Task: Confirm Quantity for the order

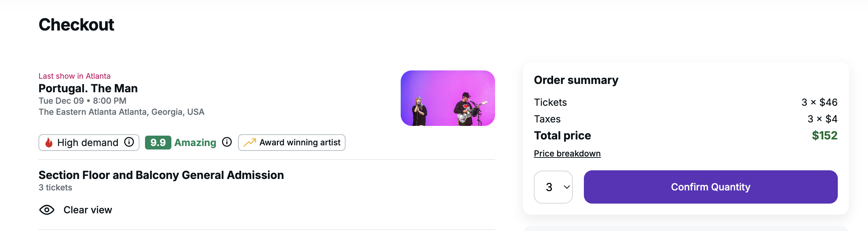Action: [x=710, y=187]
